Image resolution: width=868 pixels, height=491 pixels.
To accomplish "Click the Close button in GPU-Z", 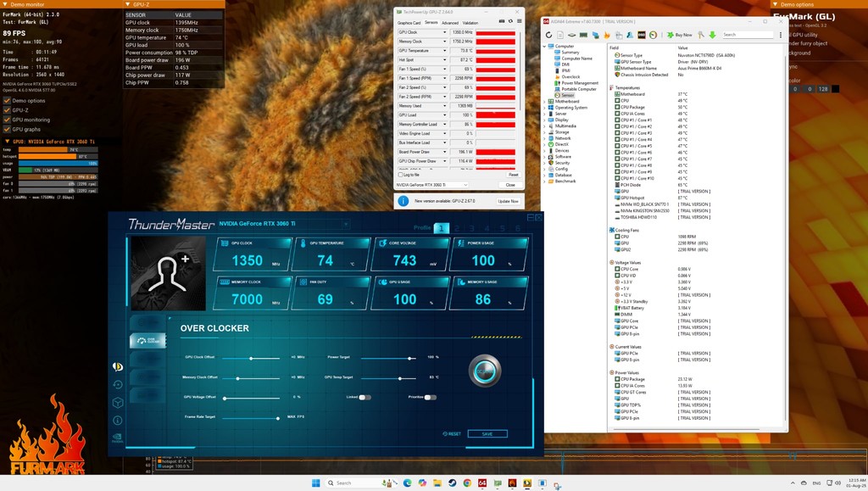I will [x=510, y=185].
